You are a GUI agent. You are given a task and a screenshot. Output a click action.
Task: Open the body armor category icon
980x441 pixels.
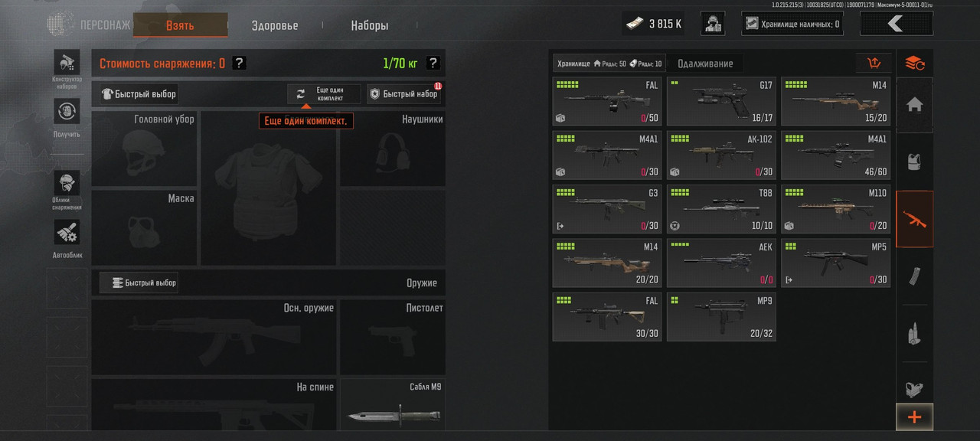click(914, 162)
